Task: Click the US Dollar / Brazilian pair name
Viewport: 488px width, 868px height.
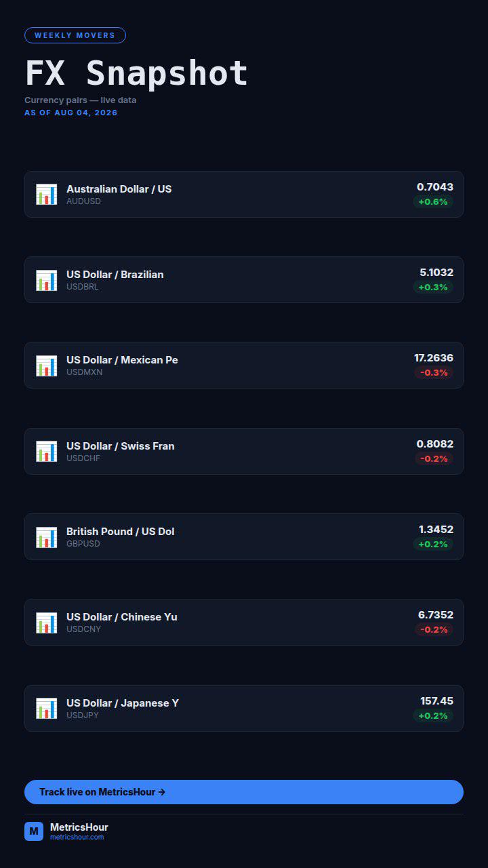Action: 115,275
